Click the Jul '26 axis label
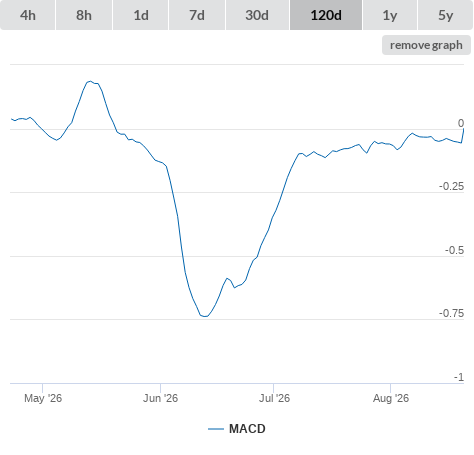The height and width of the screenshot is (455, 474). (x=274, y=398)
